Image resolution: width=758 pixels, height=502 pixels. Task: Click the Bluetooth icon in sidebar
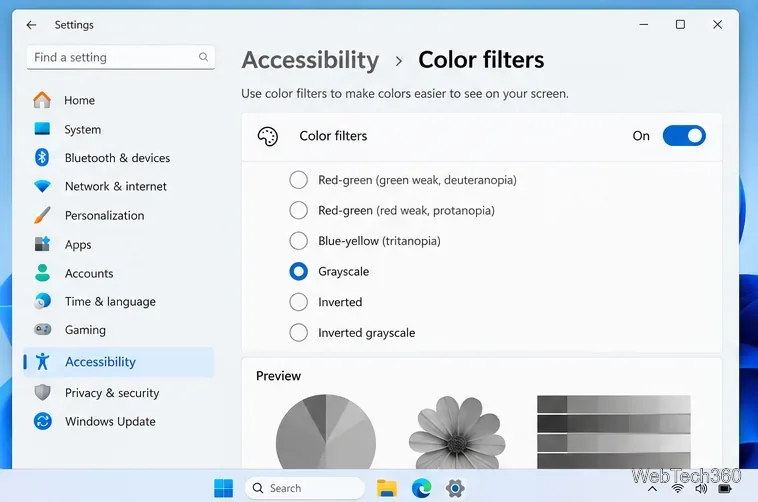click(x=42, y=158)
